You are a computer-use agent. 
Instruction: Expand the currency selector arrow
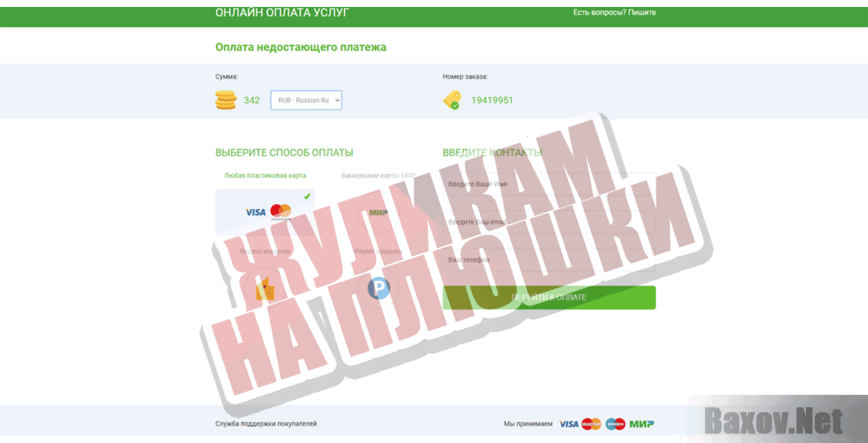point(335,100)
